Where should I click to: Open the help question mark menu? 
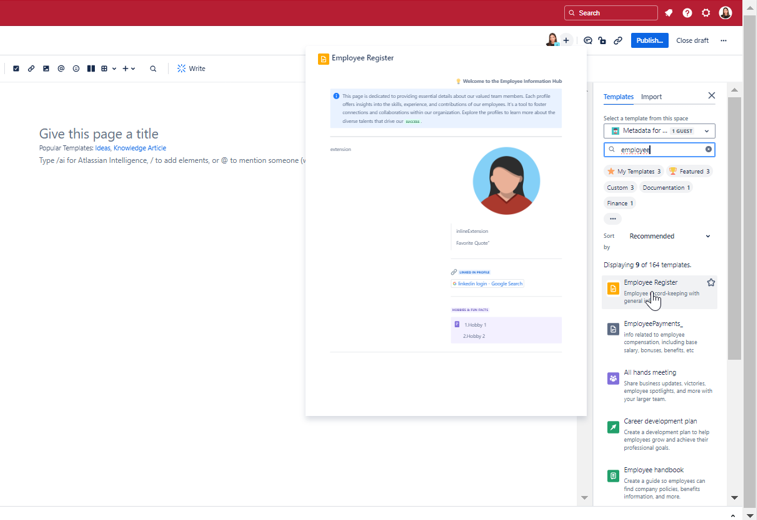pos(687,13)
